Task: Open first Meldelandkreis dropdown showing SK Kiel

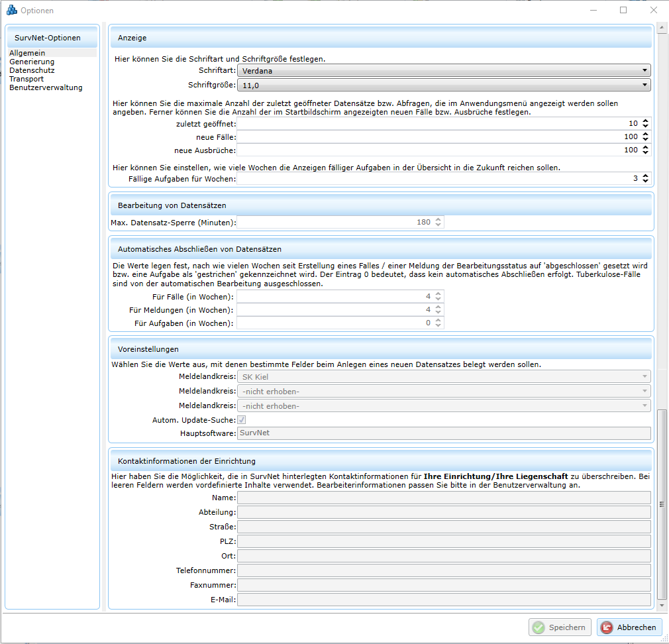Action: tap(443, 377)
